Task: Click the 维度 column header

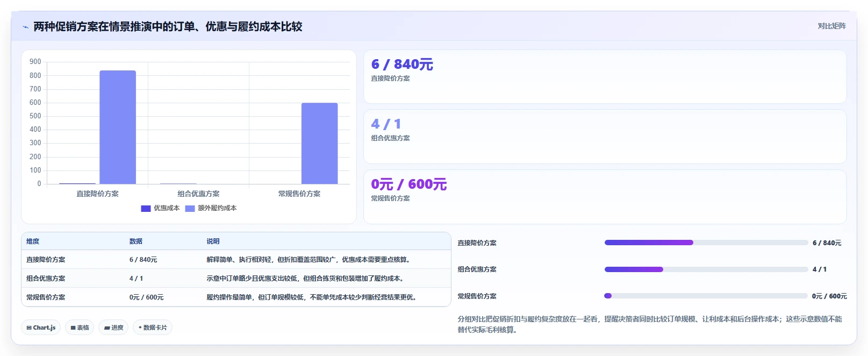Action: coord(33,241)
